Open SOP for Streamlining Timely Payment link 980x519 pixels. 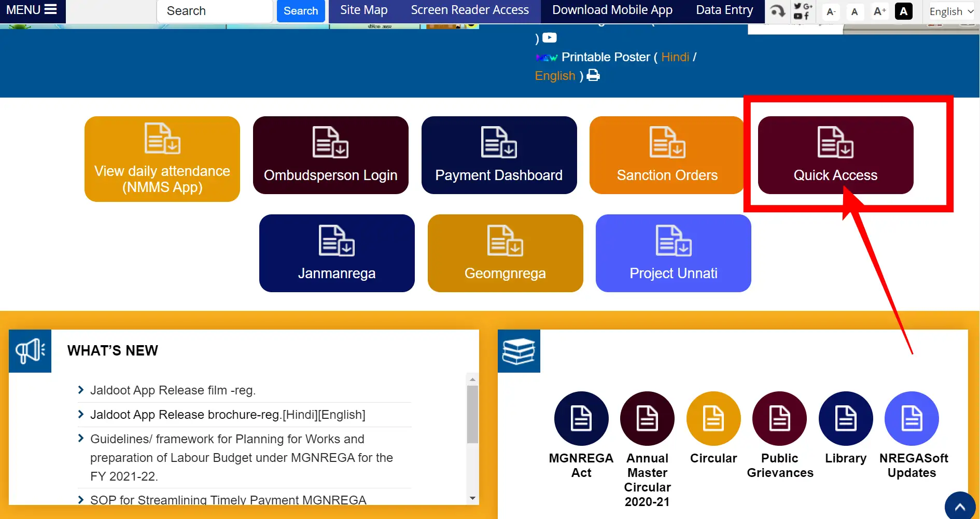(228, 500)
